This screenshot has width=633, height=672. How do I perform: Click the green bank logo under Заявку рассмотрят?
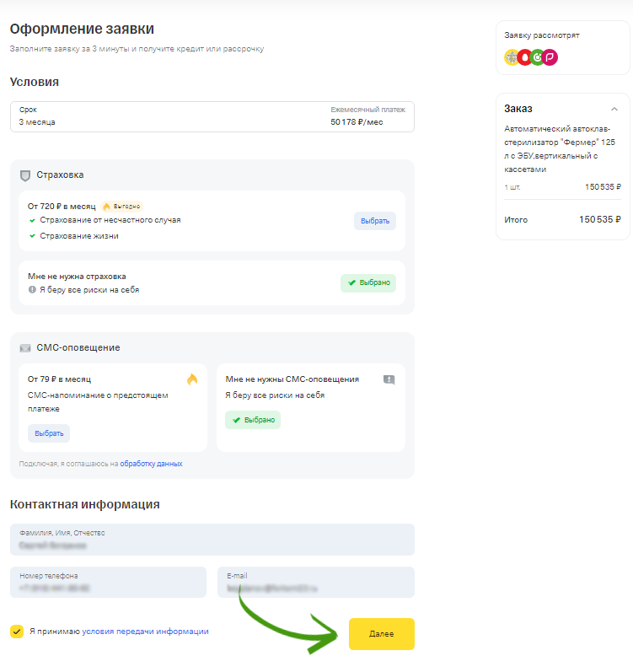coord(537,57)
